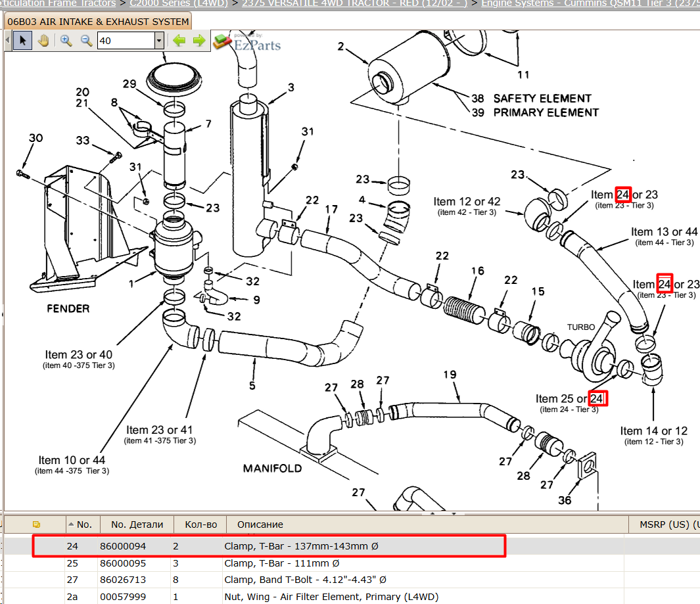Zoom in with the plus magnifier

pos(66,41)
